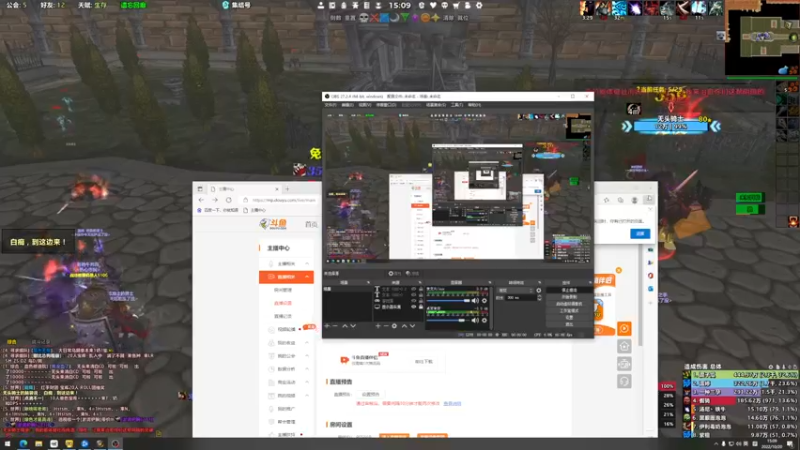The image size is (800, 450).
Task: Adjust transition duration stepper arrows in OBS
Action: click(x=539, y=297)
